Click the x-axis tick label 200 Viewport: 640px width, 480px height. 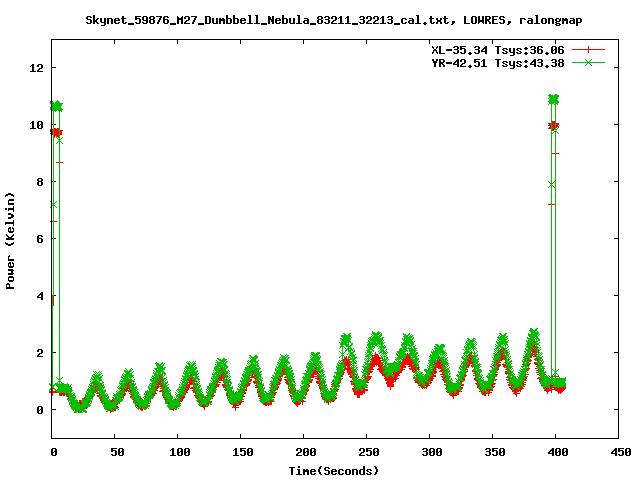click(306, 452)
